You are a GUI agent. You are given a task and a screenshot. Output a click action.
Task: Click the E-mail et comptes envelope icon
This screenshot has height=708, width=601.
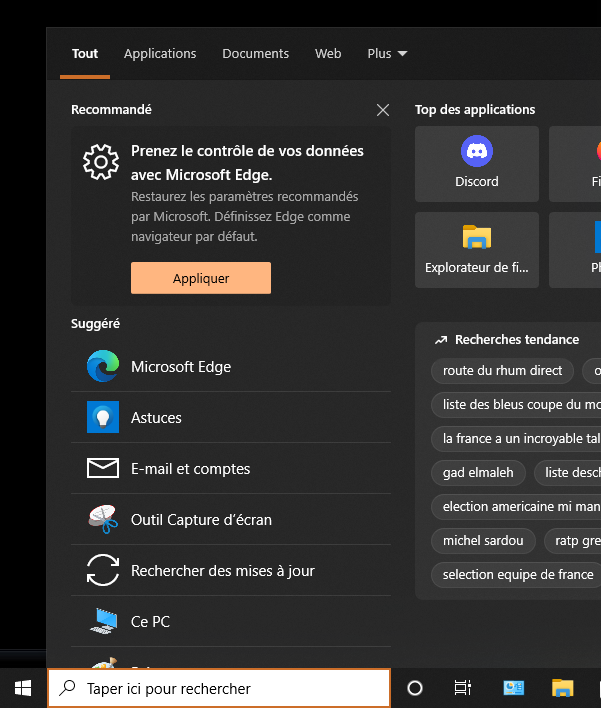coord(103,469)
